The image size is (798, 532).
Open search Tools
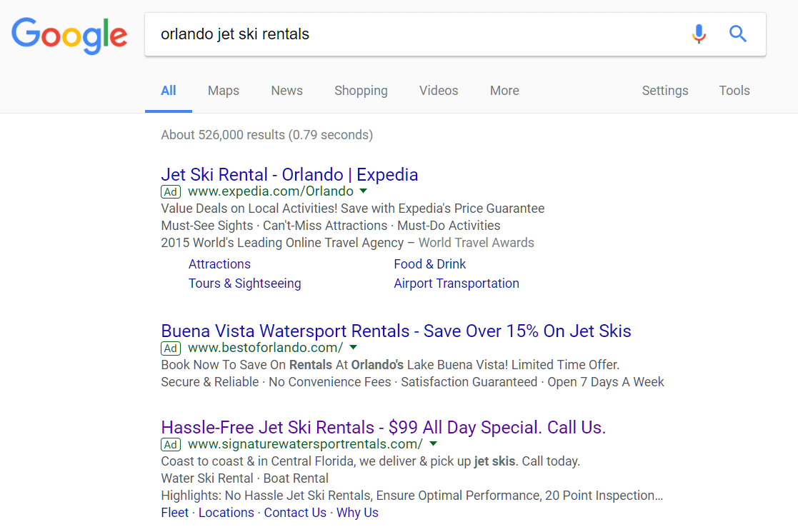(734, 91)
